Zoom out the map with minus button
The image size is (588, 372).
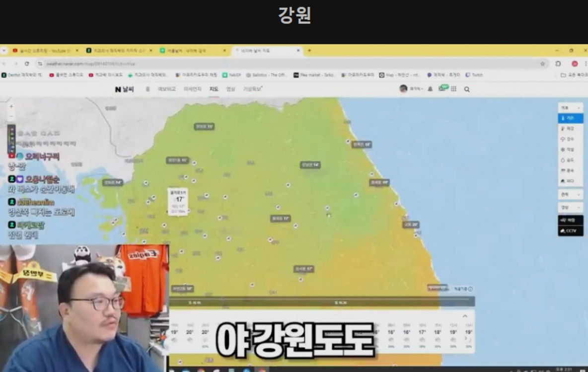click(x=11, y=116)
